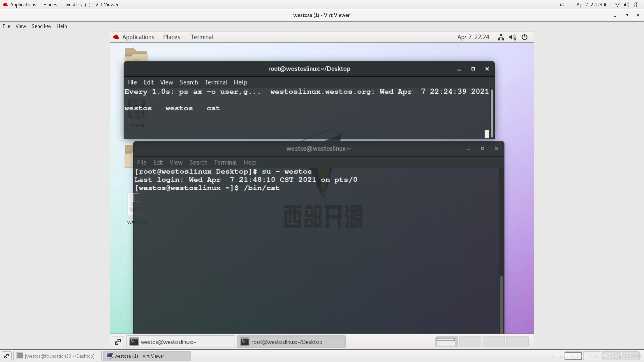
Task: Select first guest workspace in switcher
Action: click(x=446, y=342)
